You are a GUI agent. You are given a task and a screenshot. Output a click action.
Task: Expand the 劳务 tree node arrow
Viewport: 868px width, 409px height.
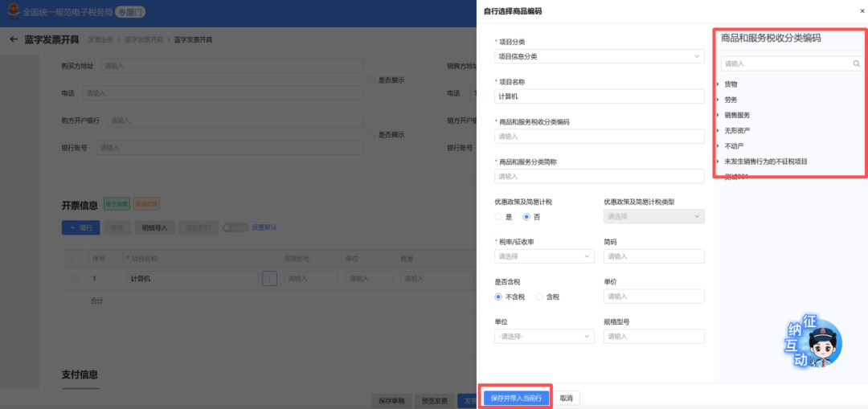718,99
